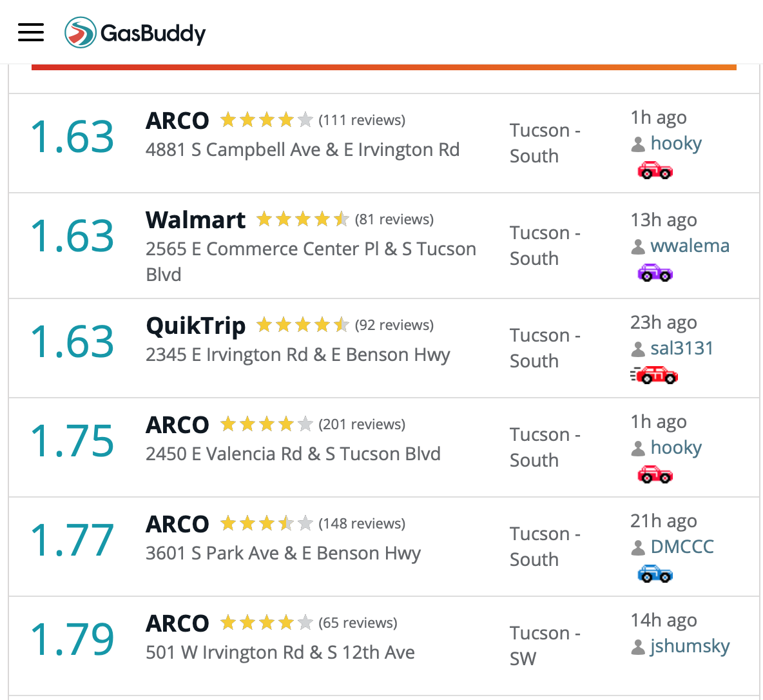The height and width of the screenshot is (700, 763).
Task: View jshumsky's profile
Action: click(x=690, y=647)
